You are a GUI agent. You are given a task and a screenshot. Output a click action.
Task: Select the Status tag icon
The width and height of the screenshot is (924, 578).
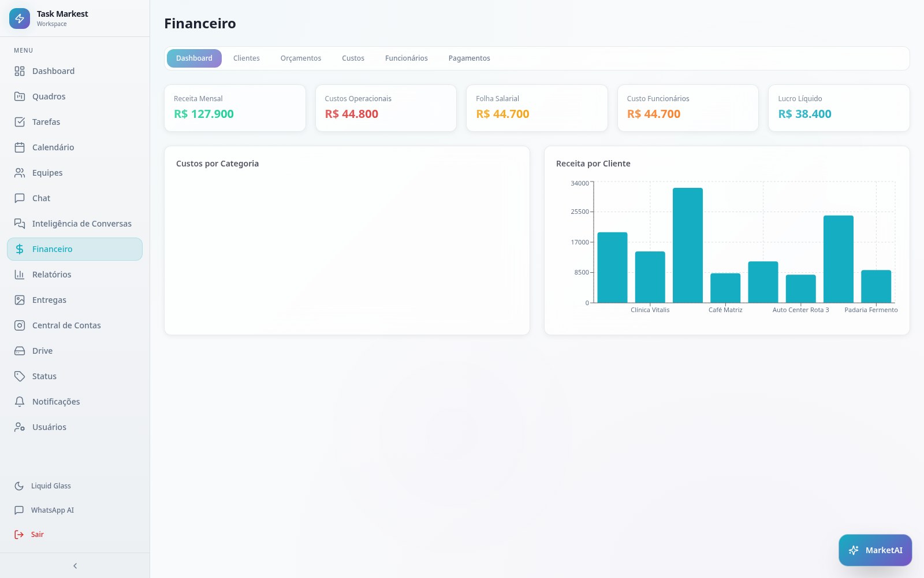coord(20,376)
